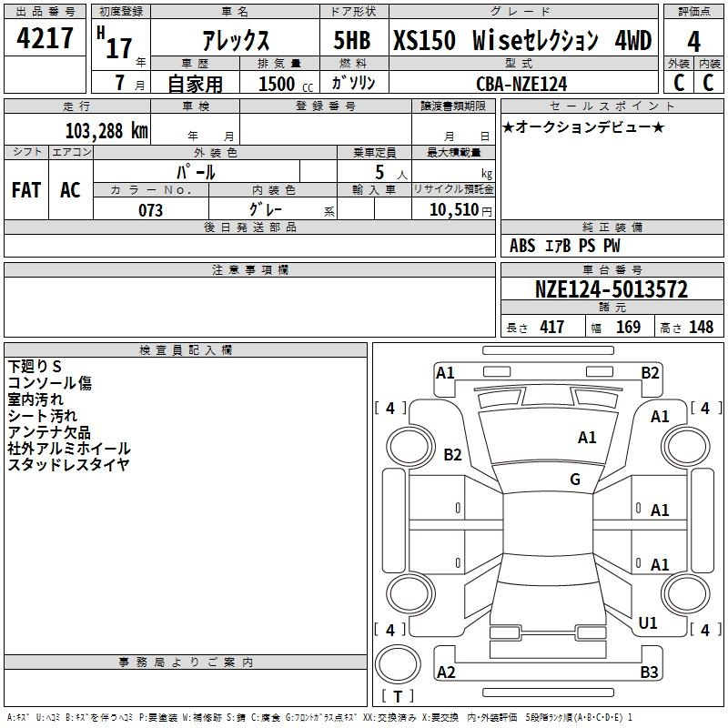Screen dimensions: 728x728
Task: Click the lot number 4217
Action: point(45,38)
